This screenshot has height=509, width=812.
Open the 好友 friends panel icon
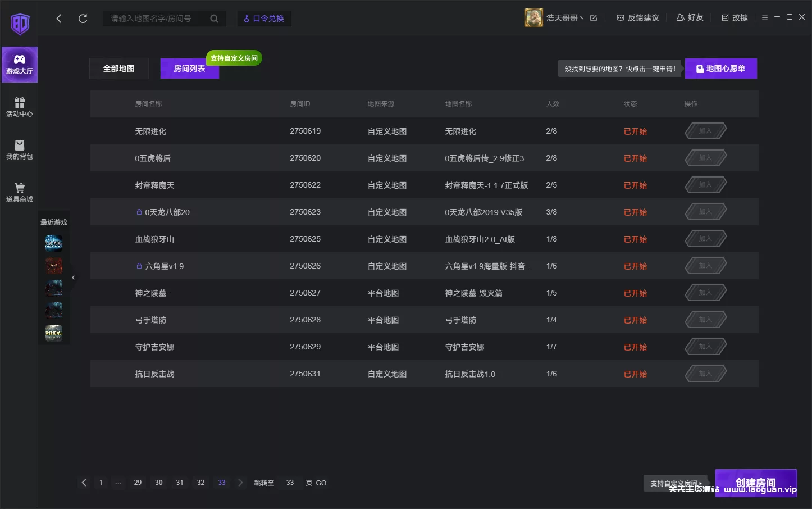point(690,17)
